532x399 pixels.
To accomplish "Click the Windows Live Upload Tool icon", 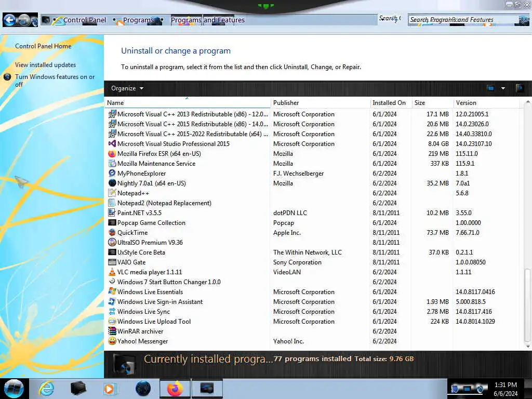I will (112, 321).
